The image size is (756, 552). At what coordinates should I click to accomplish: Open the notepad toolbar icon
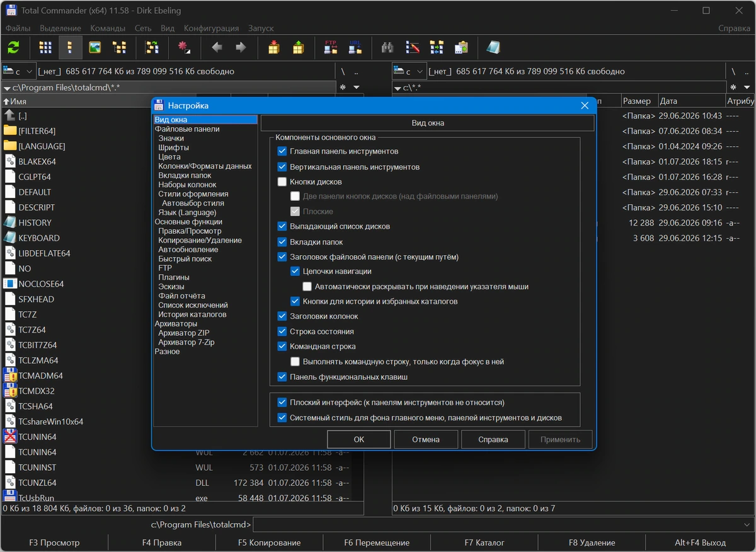493,47
